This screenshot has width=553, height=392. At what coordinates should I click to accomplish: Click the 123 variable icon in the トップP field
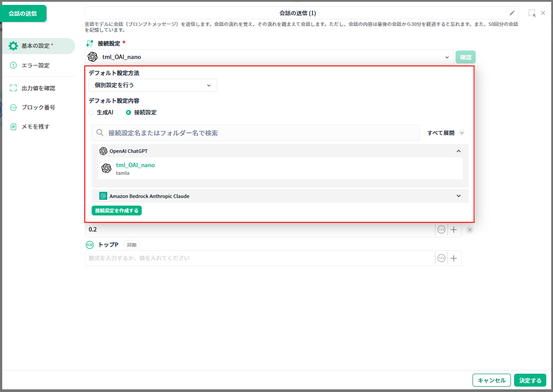coord(441,258)
